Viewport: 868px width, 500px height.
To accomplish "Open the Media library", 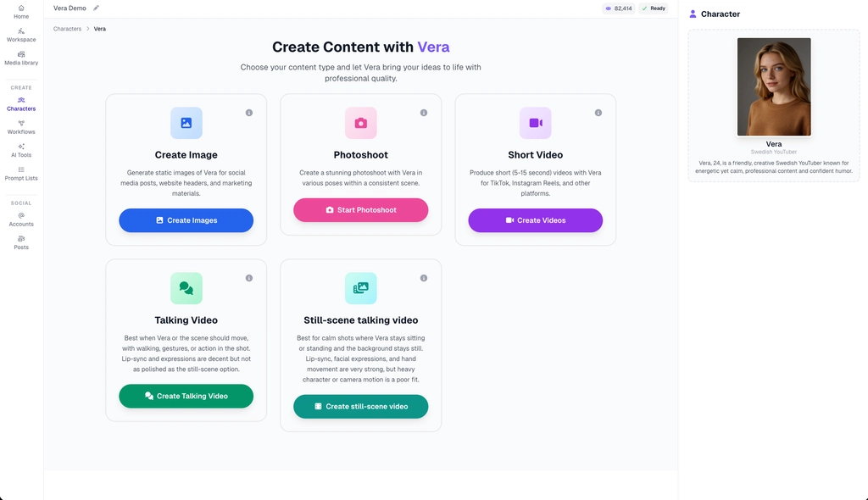I will click(x=20, y=58).
